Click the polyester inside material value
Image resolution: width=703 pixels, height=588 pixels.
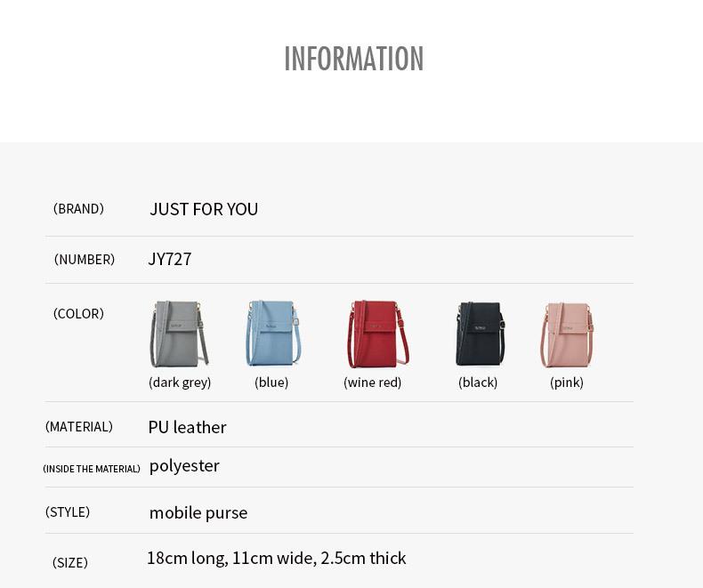184,466
